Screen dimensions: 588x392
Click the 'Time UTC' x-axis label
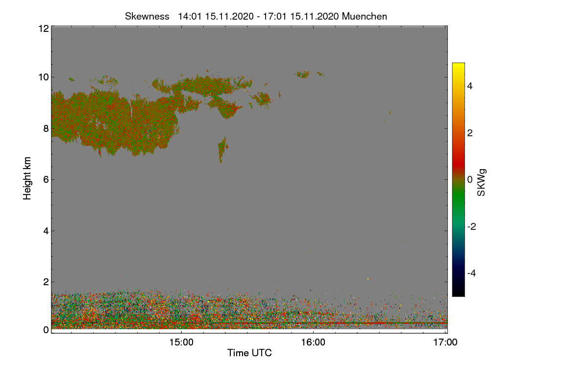point(249,352)
